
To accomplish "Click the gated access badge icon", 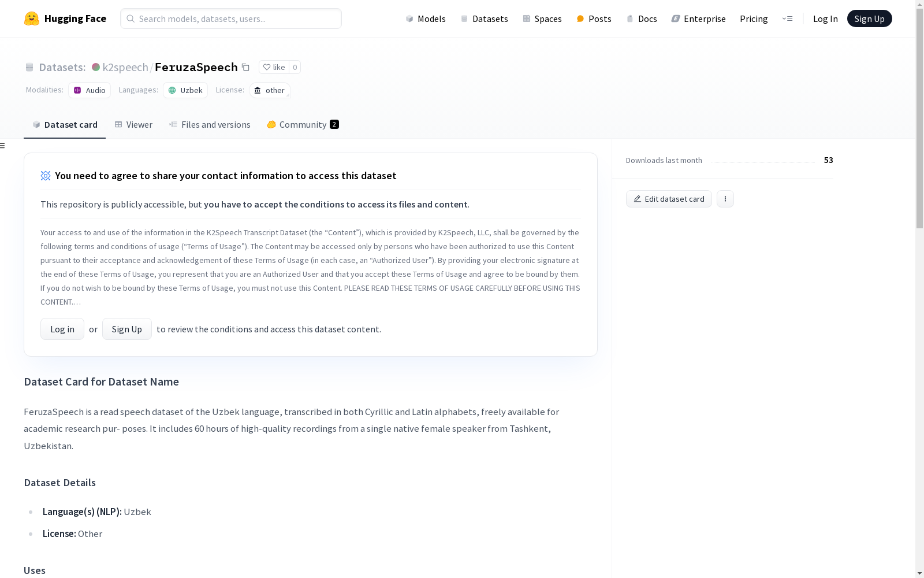I will click(46, 176).
